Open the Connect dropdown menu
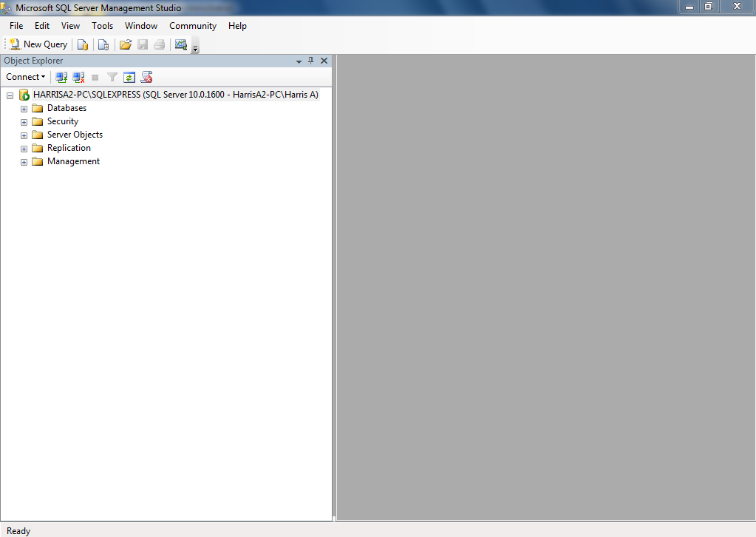This screenshot has height=537, width=756. coord(25,76)
